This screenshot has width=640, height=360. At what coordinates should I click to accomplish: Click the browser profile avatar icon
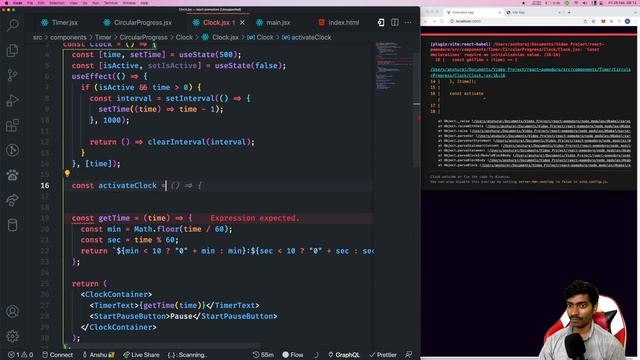pyautogui.click(x=627, y=21)
